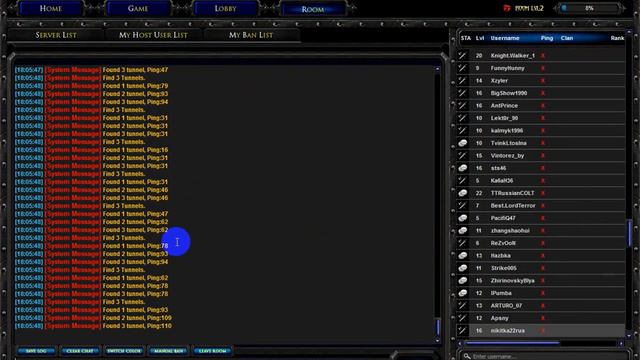Go to the Lobby tab
Screen dimensions: 640x360
click(225, 8)
